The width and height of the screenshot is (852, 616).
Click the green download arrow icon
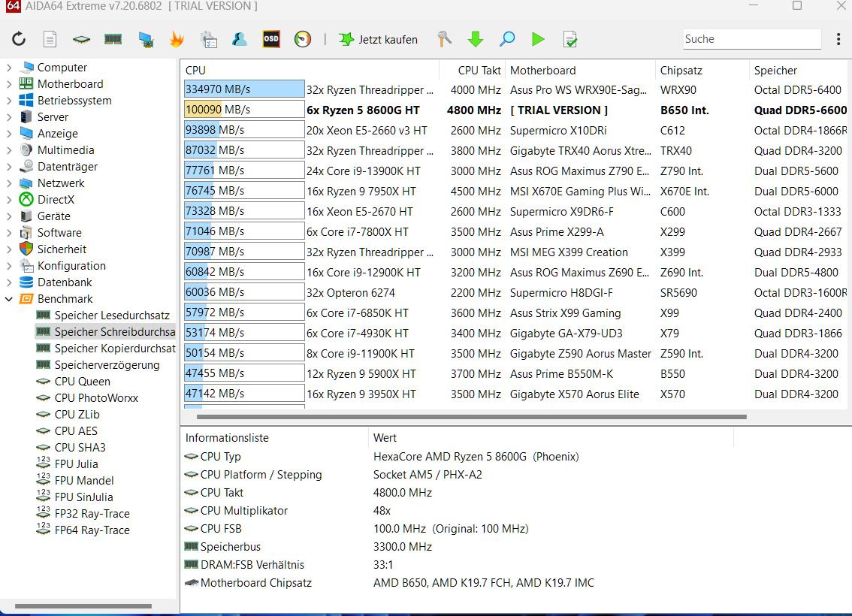tap(476, 39)
